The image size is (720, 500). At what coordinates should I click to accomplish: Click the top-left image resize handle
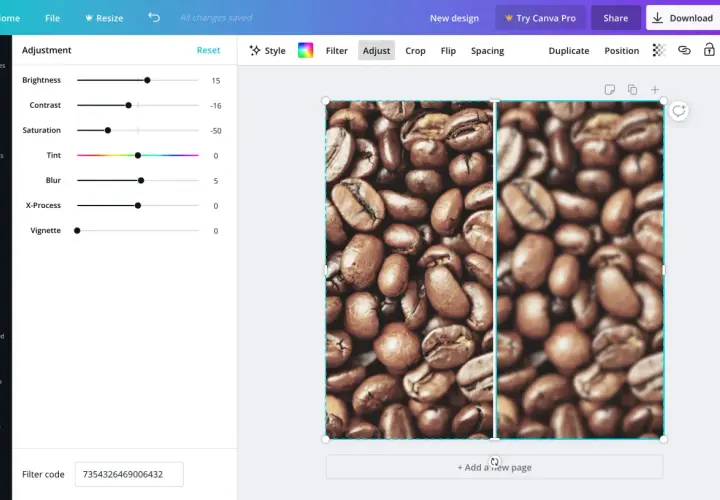[326, 101]
